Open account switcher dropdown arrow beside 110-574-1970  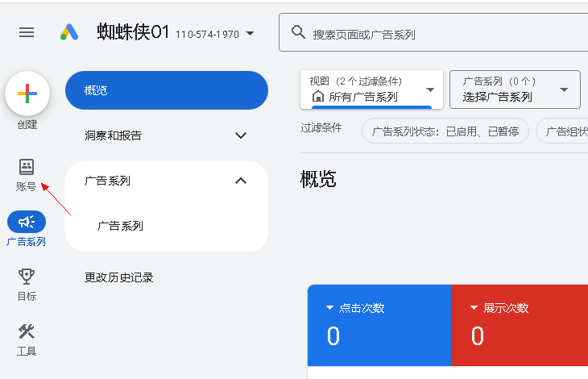(x=250, y=34)
